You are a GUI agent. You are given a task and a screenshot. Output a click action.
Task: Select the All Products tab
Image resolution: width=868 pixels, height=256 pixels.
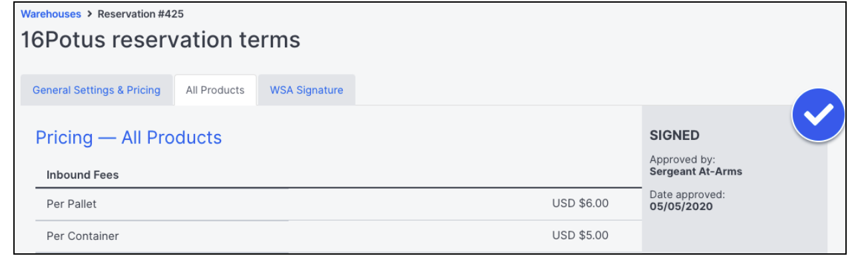coord(215,90)
